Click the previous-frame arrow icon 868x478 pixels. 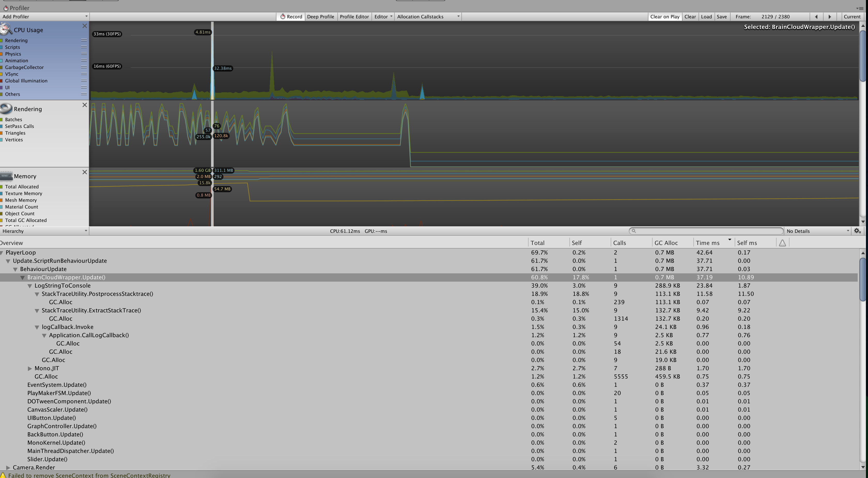coord(816,16)
